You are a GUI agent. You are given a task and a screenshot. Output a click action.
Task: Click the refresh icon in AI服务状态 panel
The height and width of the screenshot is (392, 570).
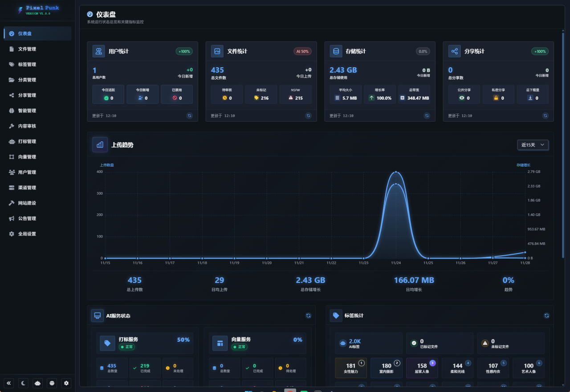coord(308,315)
